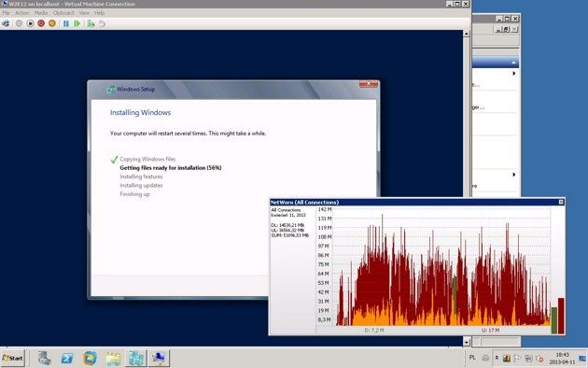
Task: Click 'Getting files ready for installation (56%)'
Action: (x=171, y=168)
